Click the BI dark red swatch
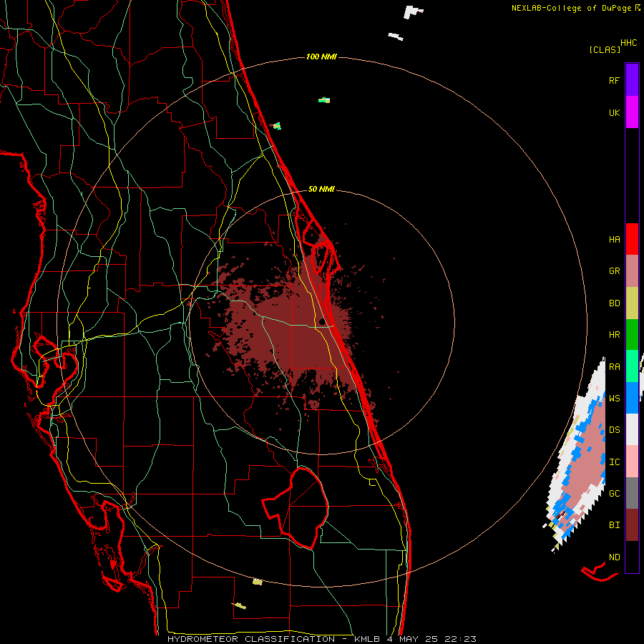644x644 pixels. (632, 525)
